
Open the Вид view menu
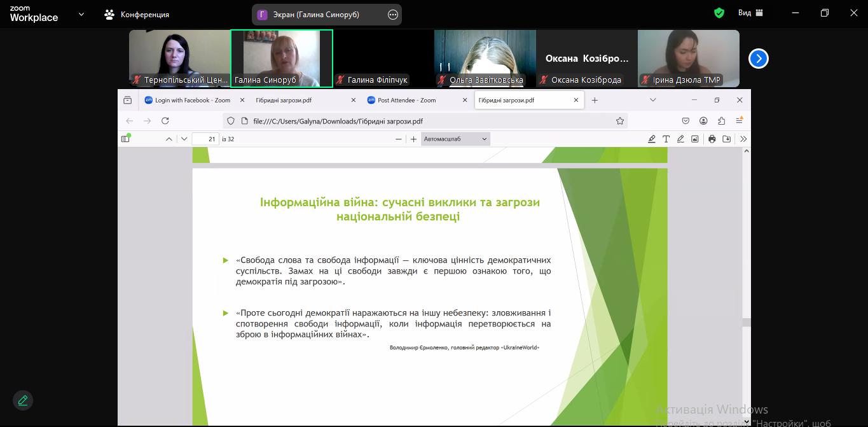point(750,13)
